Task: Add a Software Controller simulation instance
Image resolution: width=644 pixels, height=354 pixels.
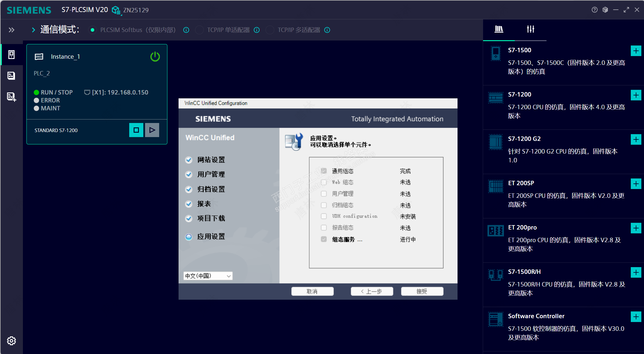Action: tap(636, 317)
